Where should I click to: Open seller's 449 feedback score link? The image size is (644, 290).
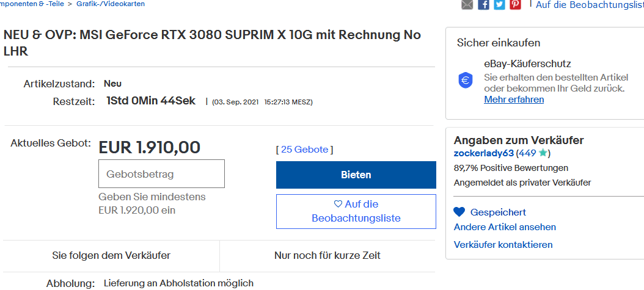(x=527, y=153)
